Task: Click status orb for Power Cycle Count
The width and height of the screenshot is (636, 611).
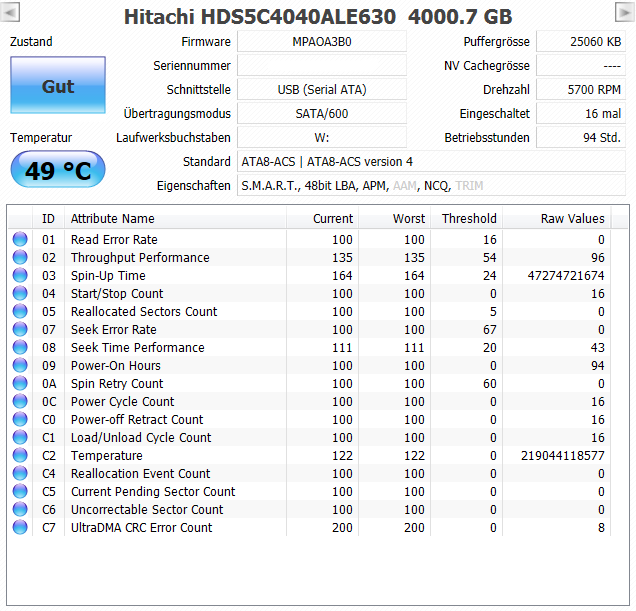Action: (x=20, y=401)
